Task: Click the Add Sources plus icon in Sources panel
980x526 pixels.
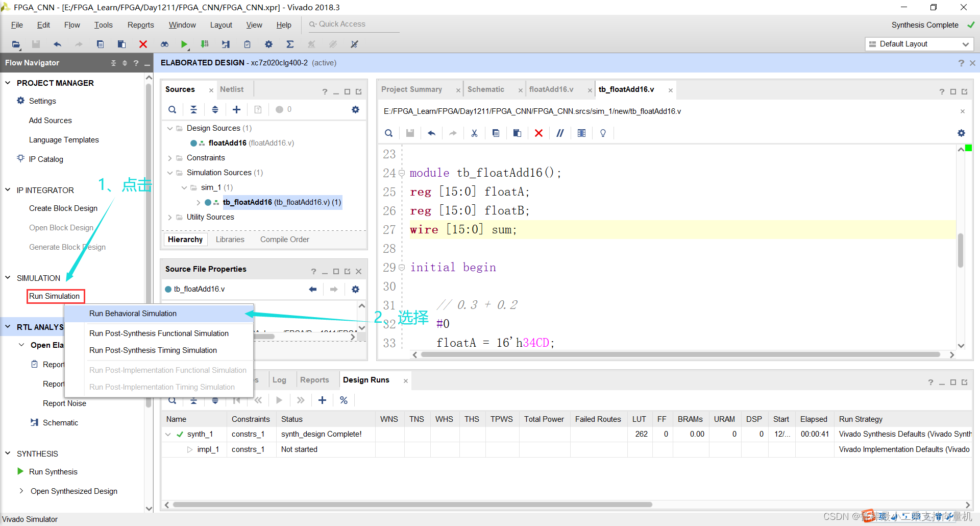Action: click(x=236, y=109)
